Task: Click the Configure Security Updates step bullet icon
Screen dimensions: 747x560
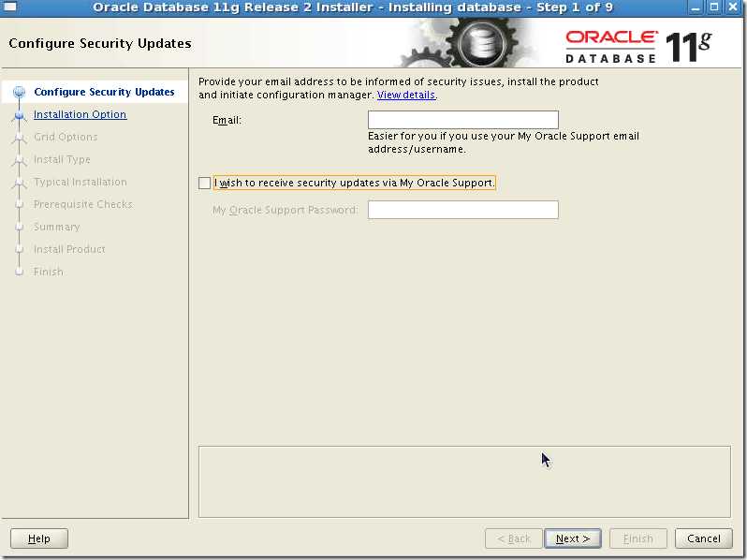Action: click(x=19, y=92)
